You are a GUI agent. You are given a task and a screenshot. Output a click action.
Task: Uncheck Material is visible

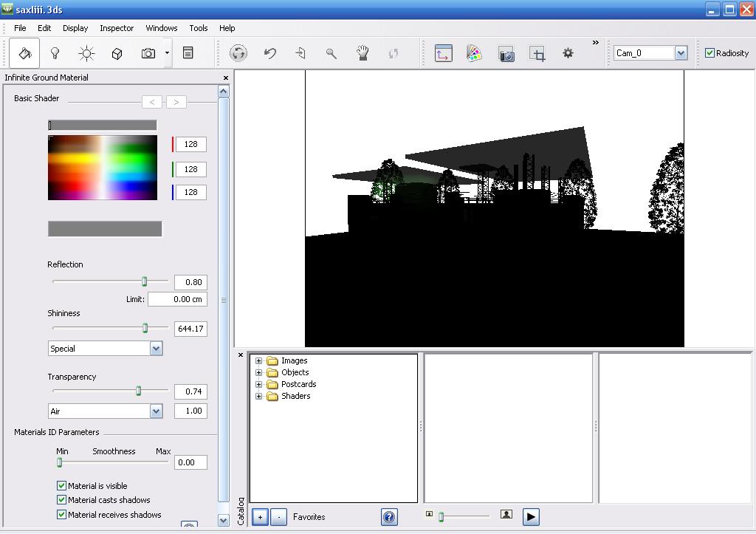tap(62, 486)
